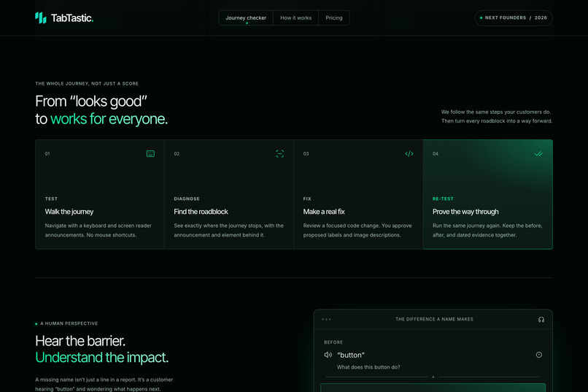The height and width of the screenshot is (392, 588).
Task: Click the Hear the barrier heading
Action: [80, 341]
